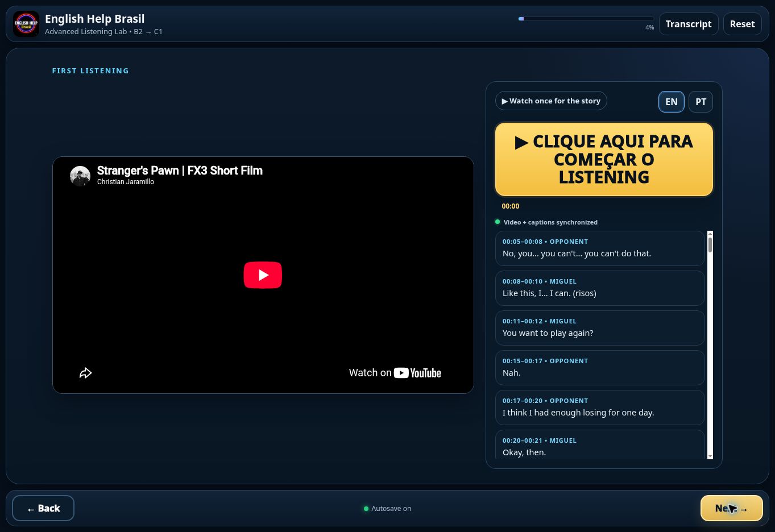This screenshot has height=532, width=775.
Task: Click the English Help Brasil logo icon
Action: click(26, 24)
